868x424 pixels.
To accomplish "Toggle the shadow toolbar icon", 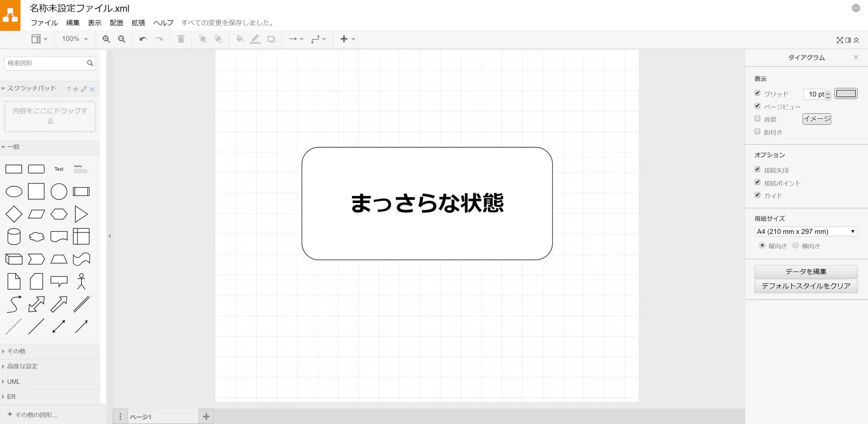I will coord(271,39).
